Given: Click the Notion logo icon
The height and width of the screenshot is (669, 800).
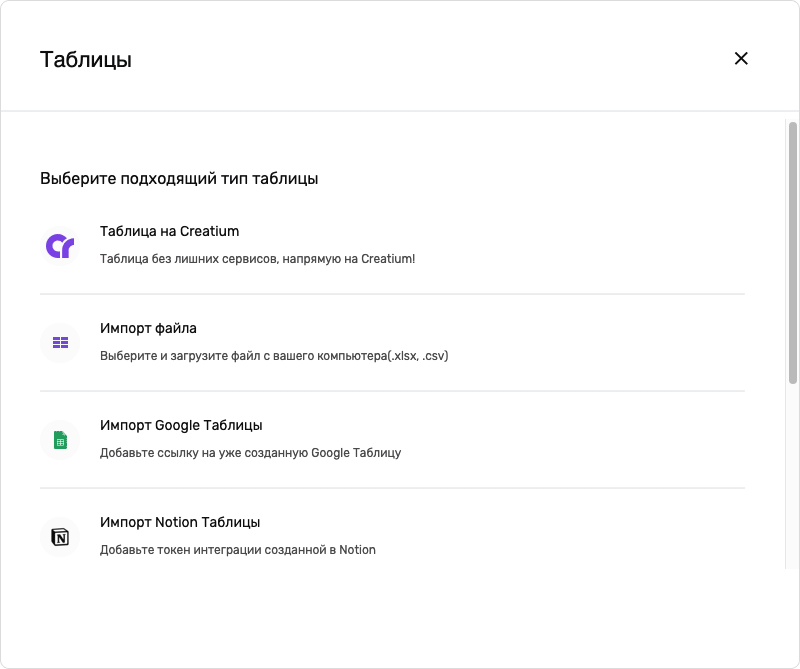Looking at the screenshot, I should click(x=60, y=537).
